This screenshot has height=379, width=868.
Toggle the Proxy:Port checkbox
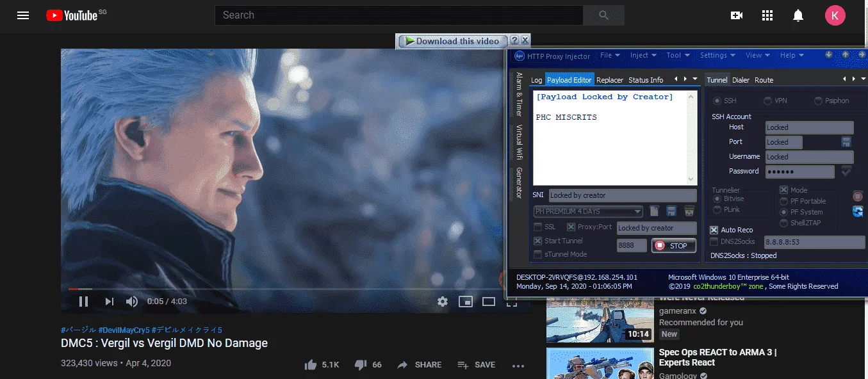571,227
